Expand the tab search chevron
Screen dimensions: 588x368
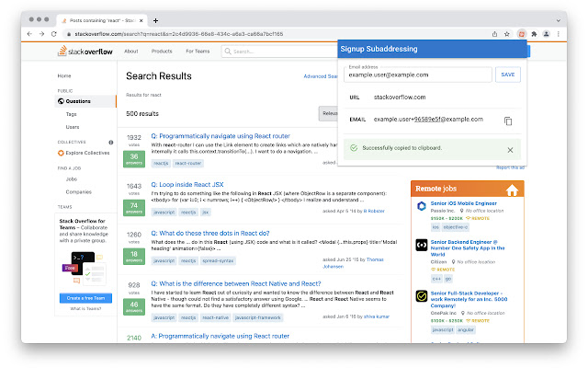pyautogui.click(x=558, y=20)
